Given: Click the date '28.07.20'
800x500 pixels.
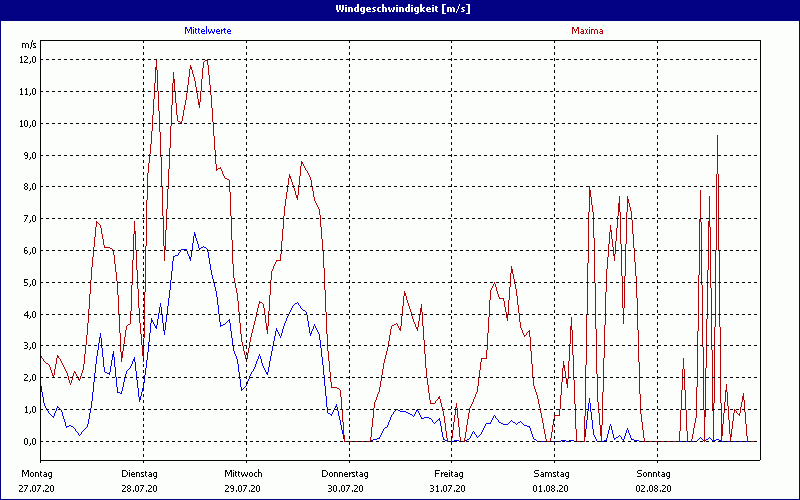Looking at the screenshot, I should pyautogui.click(x=139, y=489).
